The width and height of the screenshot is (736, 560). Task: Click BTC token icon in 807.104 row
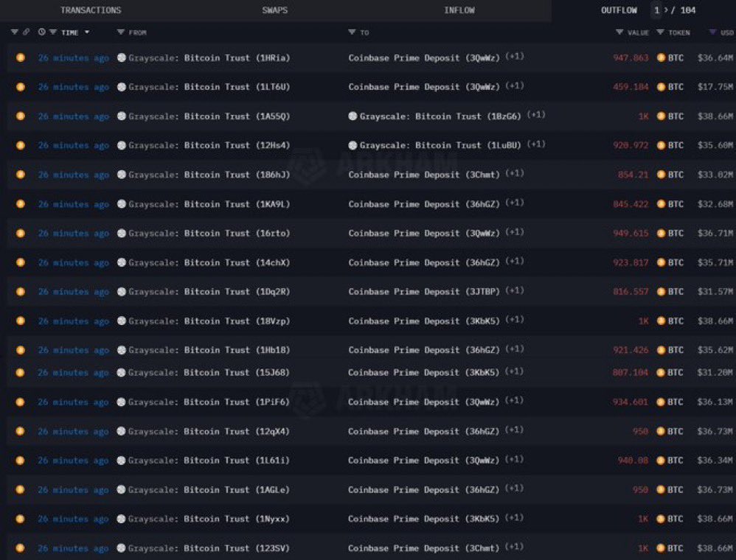click(661, 373)
